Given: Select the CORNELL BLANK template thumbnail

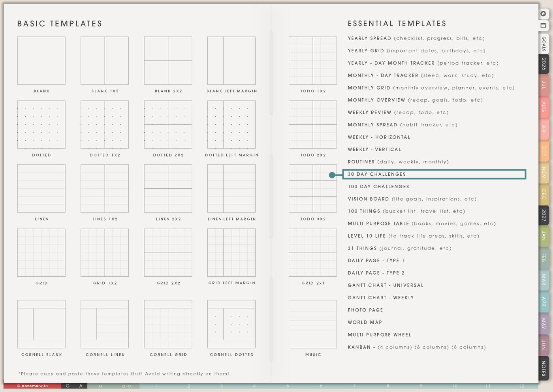Looking at the screenshot, I should click(x=41, y=324).
